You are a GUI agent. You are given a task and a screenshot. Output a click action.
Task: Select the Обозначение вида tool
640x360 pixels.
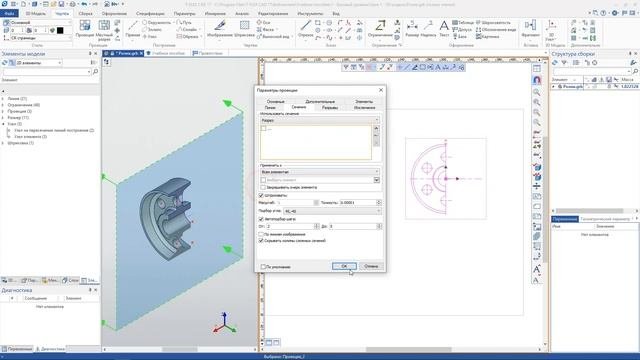click(x=496, y=29)
